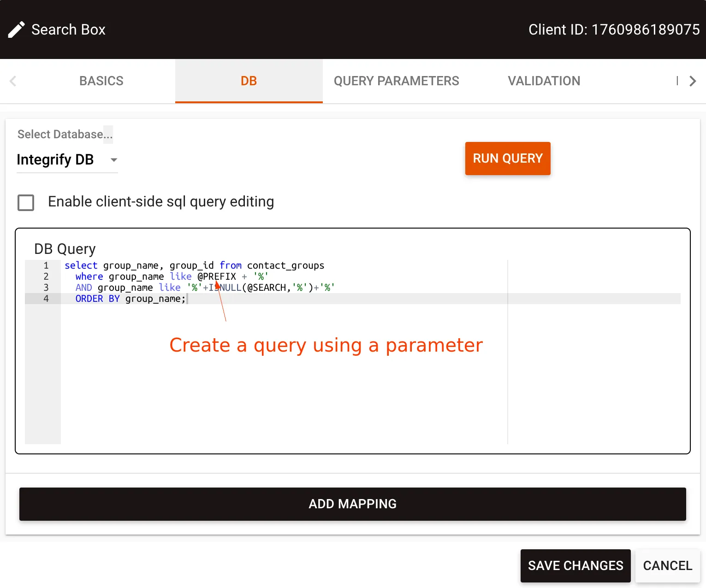Enable client-side sql query editing
The image size is (706, 588).
point(26,202)
